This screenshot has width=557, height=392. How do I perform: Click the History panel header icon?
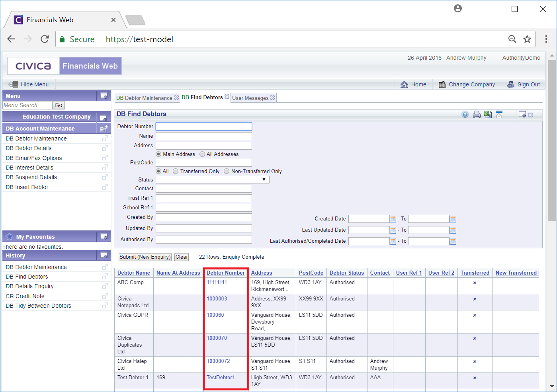104,255
